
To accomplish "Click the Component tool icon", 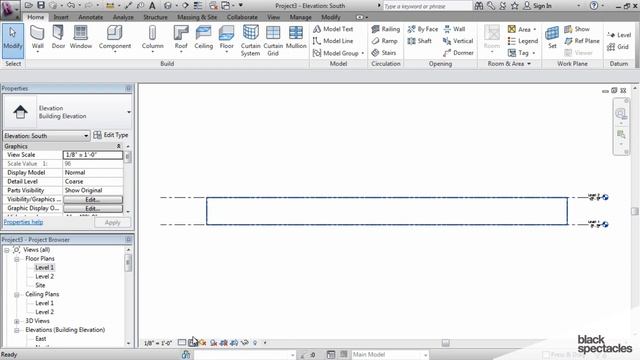I will (x=114, y=33).
